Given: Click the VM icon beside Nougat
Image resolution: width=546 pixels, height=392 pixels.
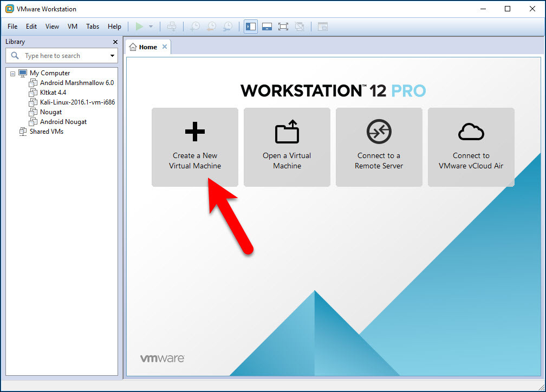Looking at the screenshot, I should pos(33,112).
